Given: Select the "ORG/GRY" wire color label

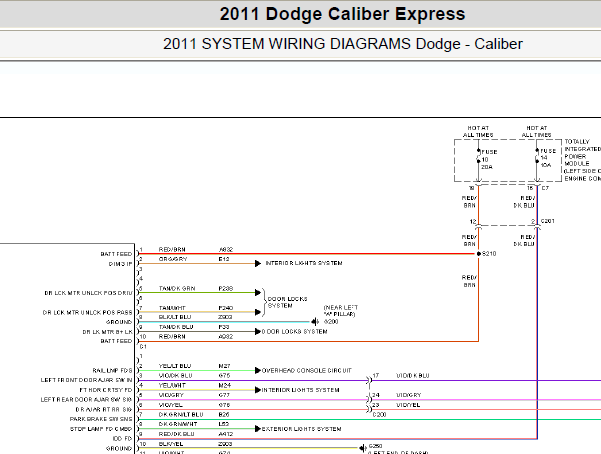Looking at the screenshot, I should [173, 259].
